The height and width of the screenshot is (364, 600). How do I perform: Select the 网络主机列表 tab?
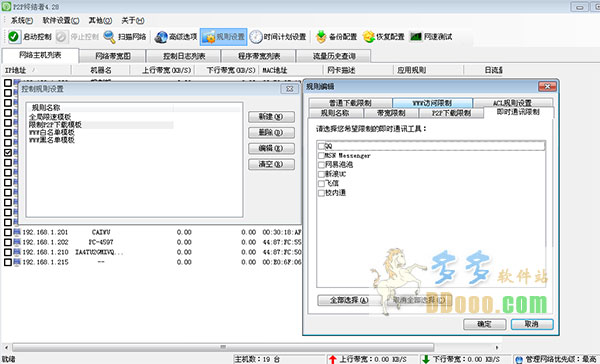tap(40, 55)
